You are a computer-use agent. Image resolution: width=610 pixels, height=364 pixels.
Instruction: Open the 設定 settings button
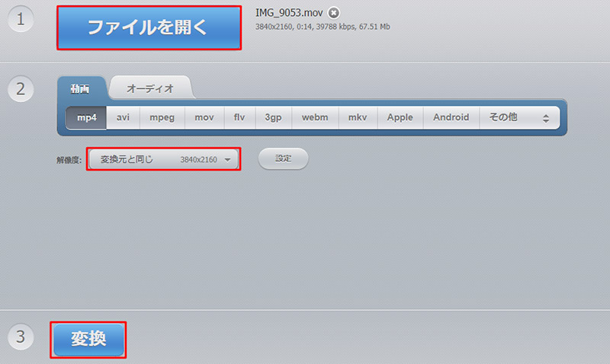284,158
